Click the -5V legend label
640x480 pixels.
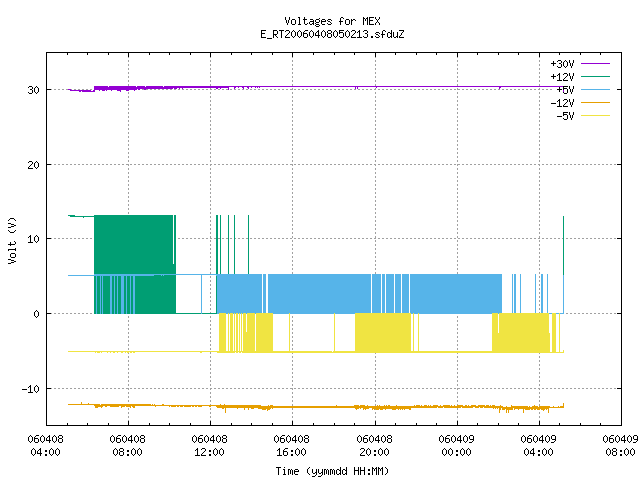click(565, 116)
